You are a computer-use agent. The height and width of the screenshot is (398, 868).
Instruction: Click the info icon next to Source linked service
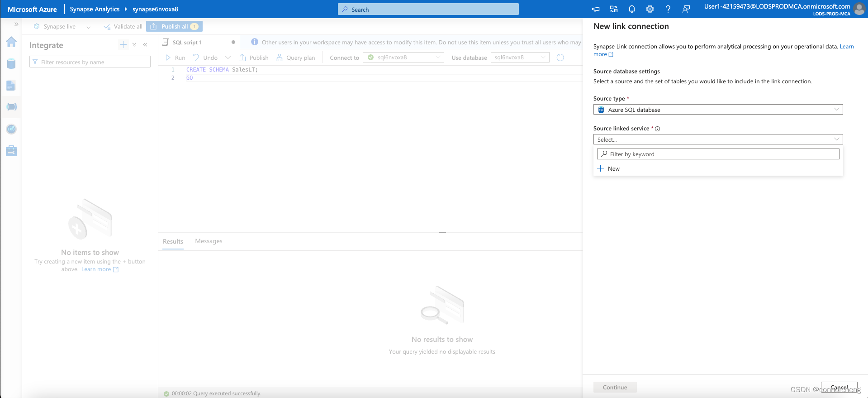658,129
